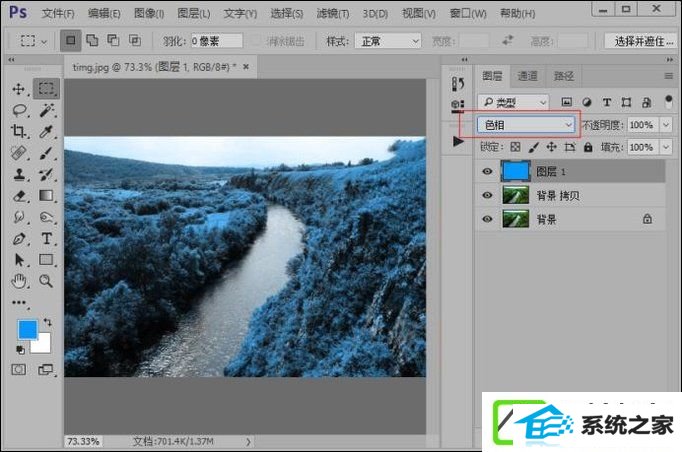Select the Hand tool
The height and width of the screenshot is (452, 682).
pyautogui.click(x=19, y=281)
